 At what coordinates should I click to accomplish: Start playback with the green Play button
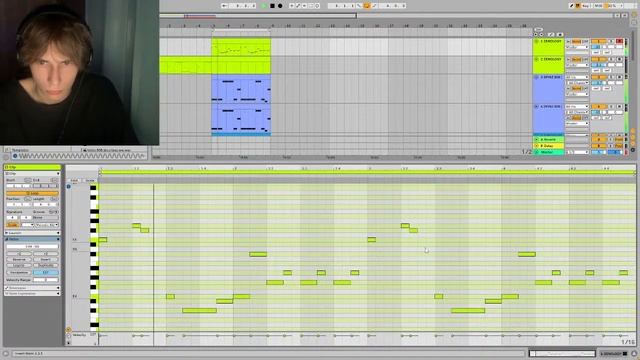pos(264,6)
